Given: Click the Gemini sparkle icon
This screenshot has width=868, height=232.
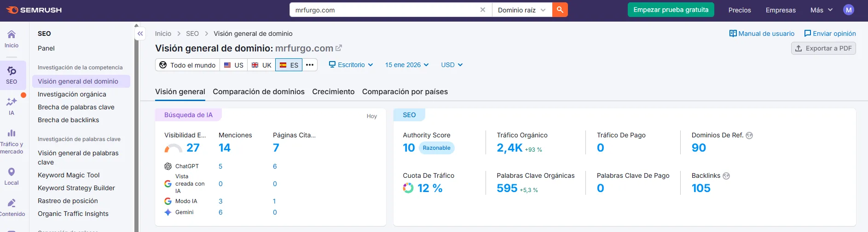Looking at the screenshot, I should coord(168,212).
